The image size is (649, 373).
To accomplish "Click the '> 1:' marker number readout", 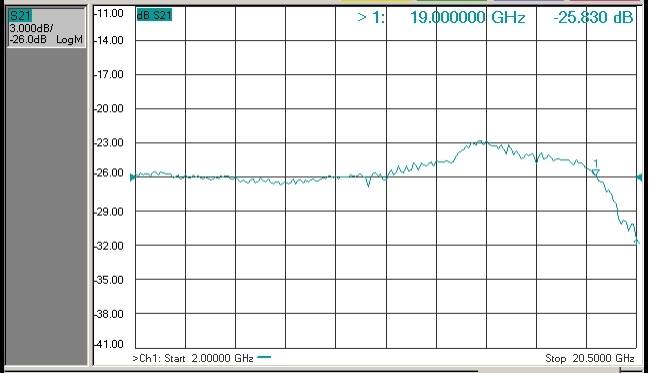I will tap(371, 17).
